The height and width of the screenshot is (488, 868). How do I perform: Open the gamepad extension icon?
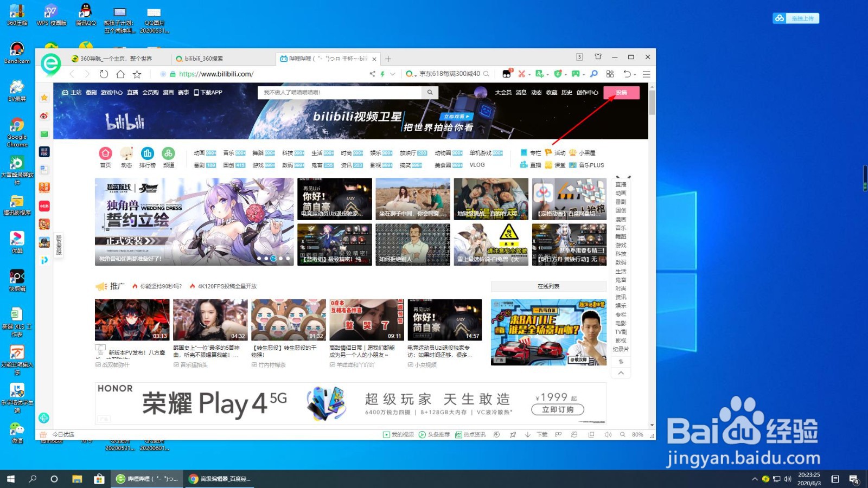(x=575, y=74)
